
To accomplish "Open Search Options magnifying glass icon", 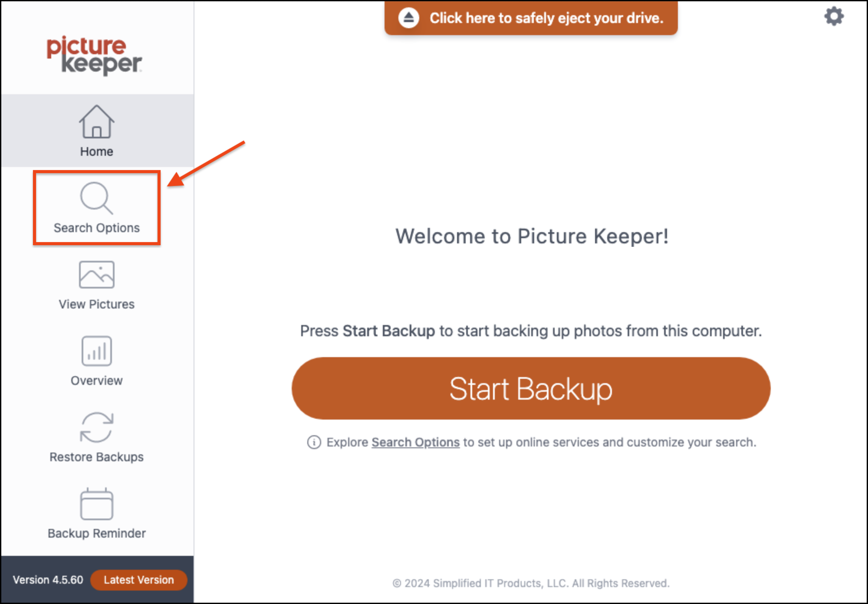I will (x=96, y=198).
